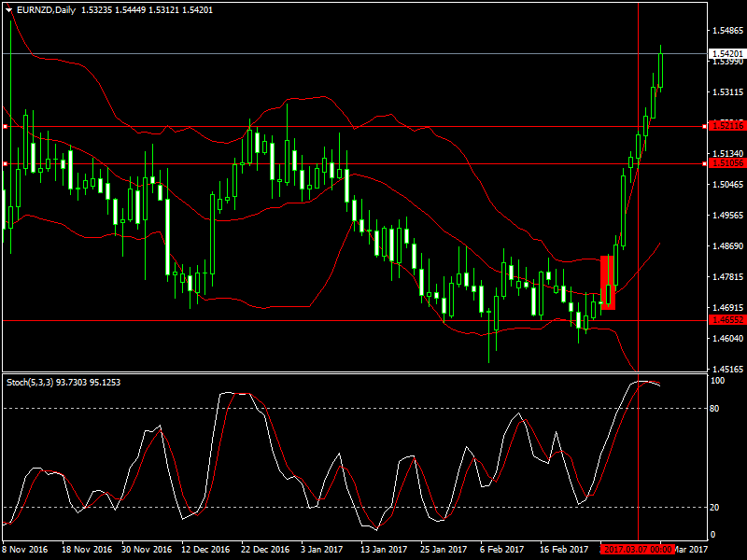
Task: Click the red rectangle highlighting the breakout candle
Action: coord(608,283)
